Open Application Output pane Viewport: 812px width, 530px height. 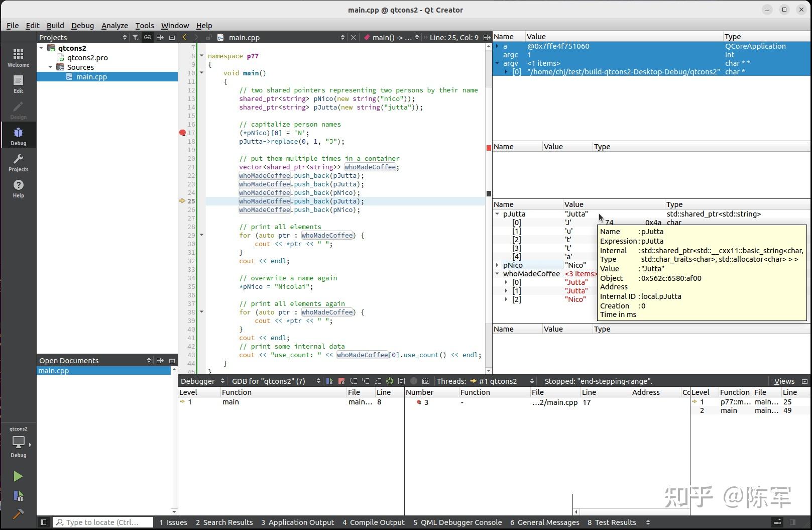297,522
